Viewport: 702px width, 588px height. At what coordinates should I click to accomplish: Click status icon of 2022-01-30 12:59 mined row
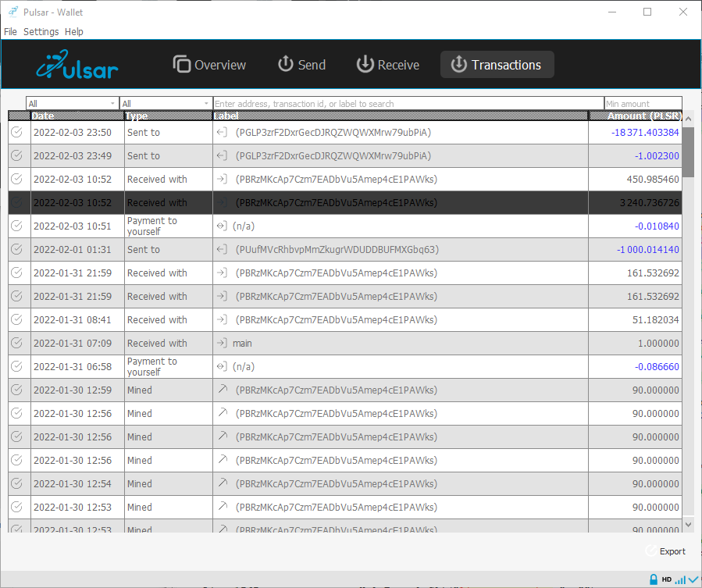(x=16, y=390)
